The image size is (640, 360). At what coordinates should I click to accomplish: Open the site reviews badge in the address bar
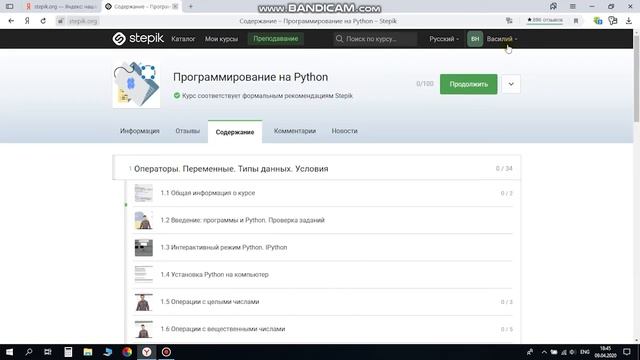point(545,20)
